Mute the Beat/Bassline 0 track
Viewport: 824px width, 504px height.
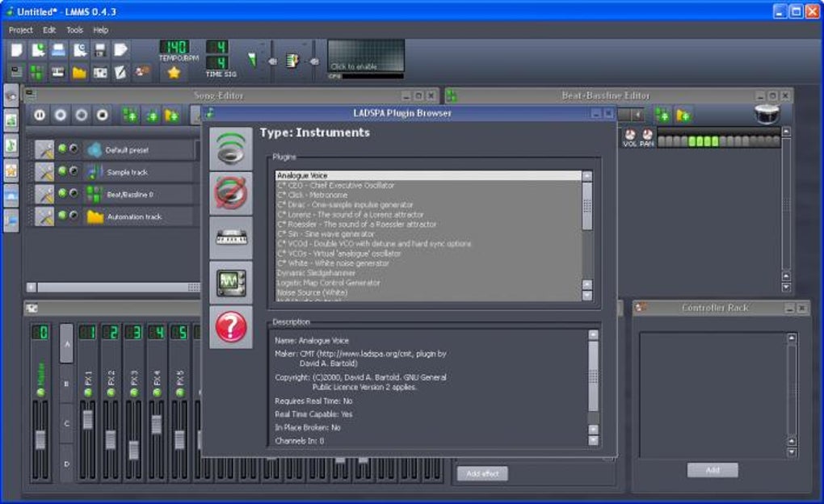(62, 193)
